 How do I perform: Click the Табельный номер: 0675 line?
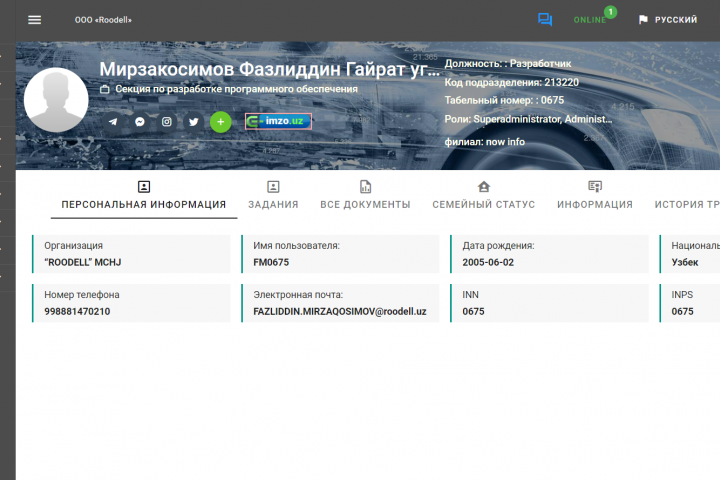click(x=504, y=100)
